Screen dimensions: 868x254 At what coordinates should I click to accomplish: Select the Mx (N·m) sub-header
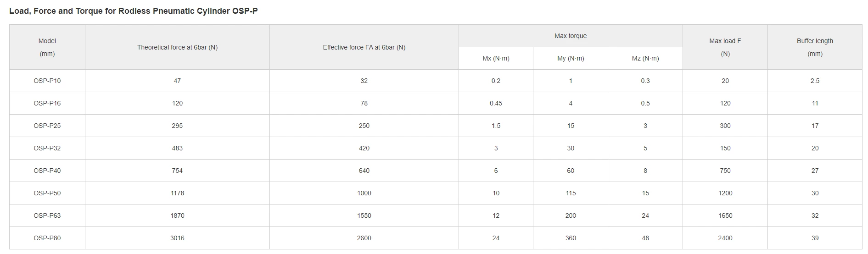(496, 58)
